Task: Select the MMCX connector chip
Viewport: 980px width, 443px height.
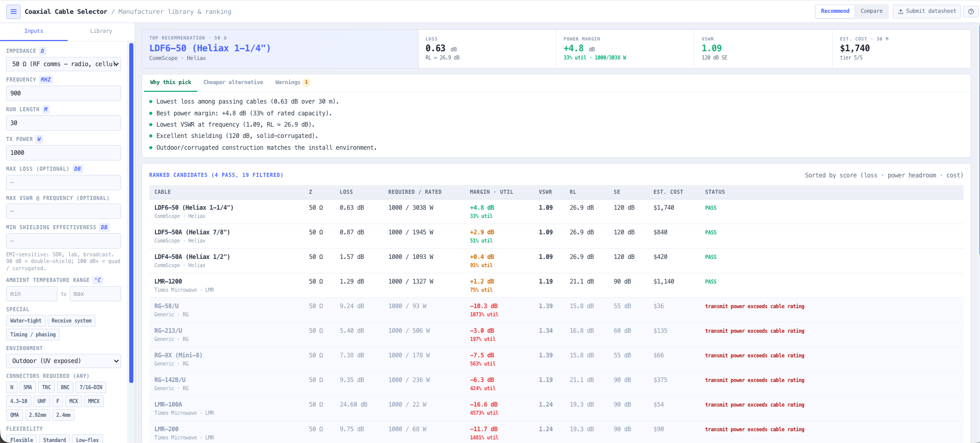Action: 94,401
